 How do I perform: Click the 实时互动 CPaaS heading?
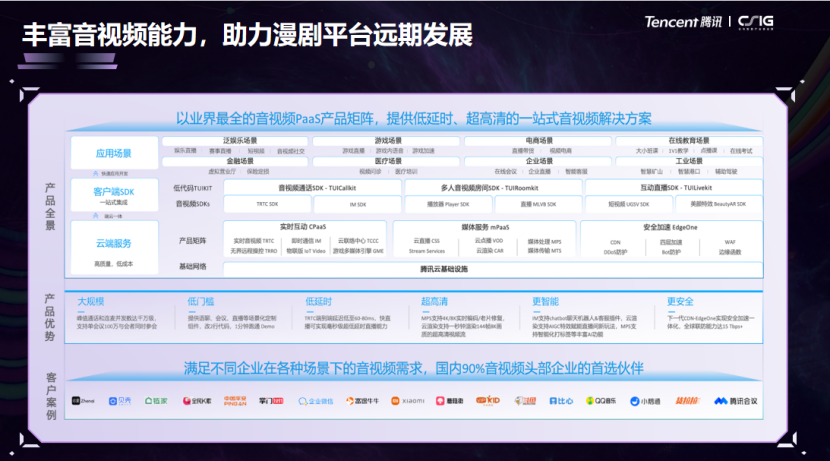coord(303,227)
